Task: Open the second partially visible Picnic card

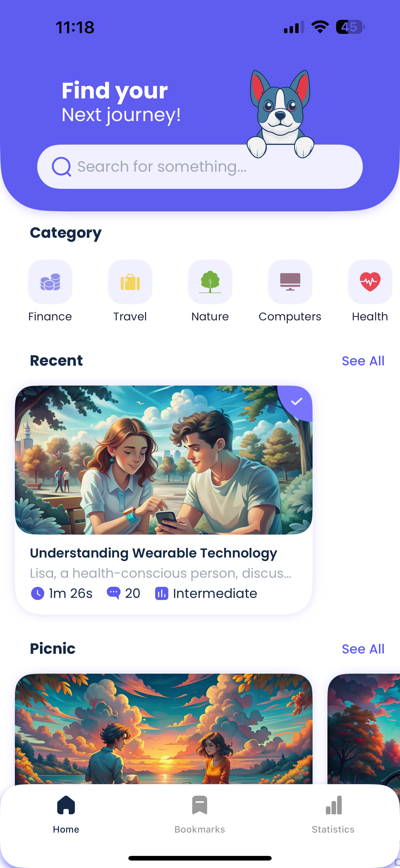Action: 364,729
